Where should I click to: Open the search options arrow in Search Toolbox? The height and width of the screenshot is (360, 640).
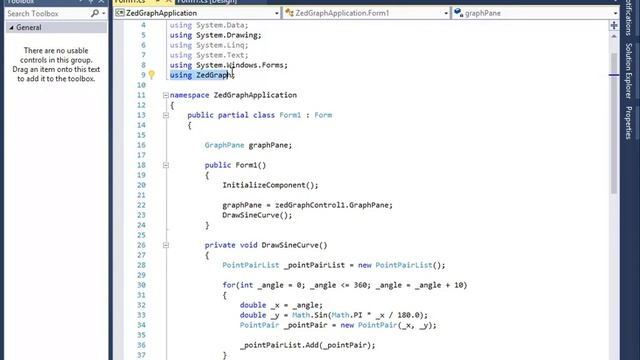tap(104, 13)
